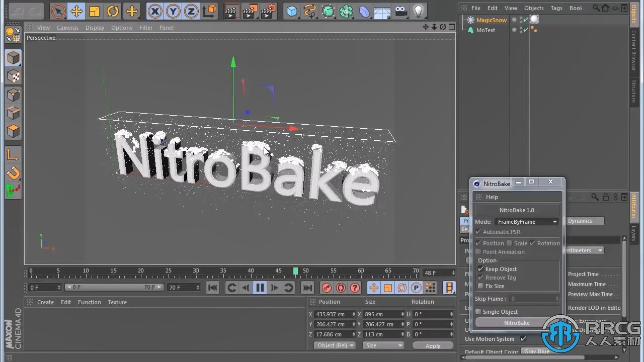Toggle the Y axis lock
Image resolution: width=644 pixels, height=362 pixels.
click(173, 11)
